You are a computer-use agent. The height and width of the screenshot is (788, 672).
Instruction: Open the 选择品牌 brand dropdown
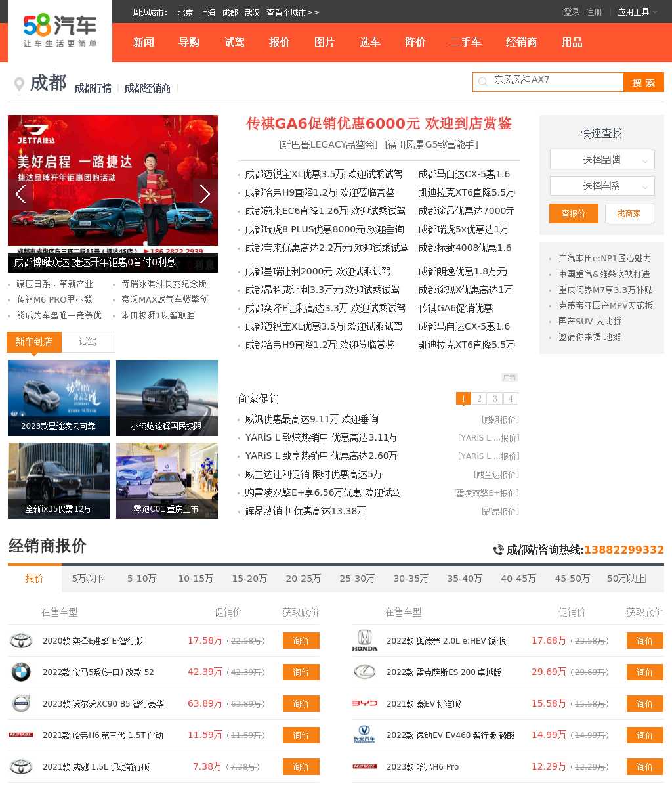point(602,160)
